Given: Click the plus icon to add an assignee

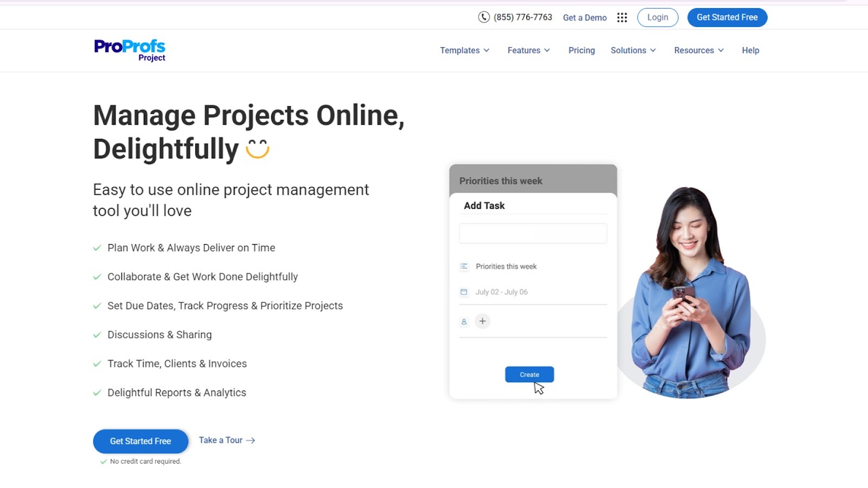Looking at the screenshot, I should [482, 321].
